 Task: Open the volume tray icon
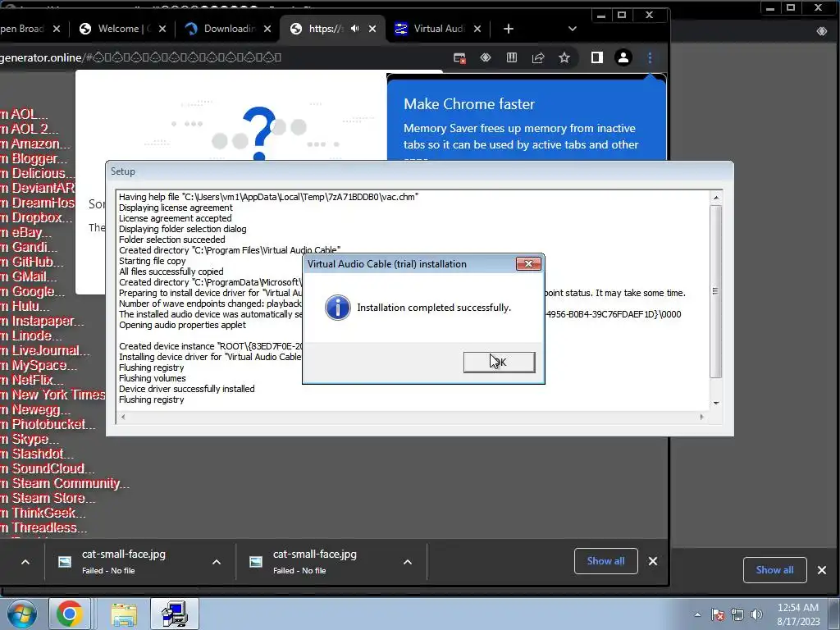click(756, 614)
